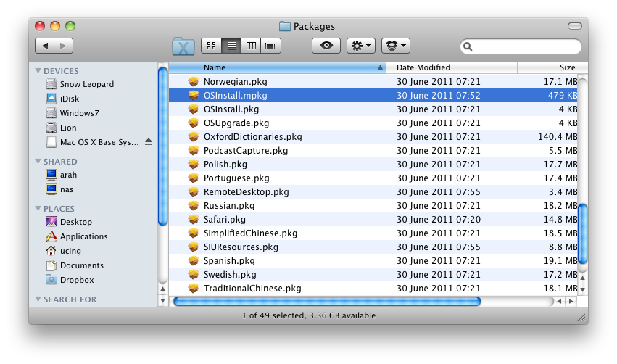Viewport: 617px width, 364px height.
Task: Click file list scroll down arrow
Action: [582, 289]
